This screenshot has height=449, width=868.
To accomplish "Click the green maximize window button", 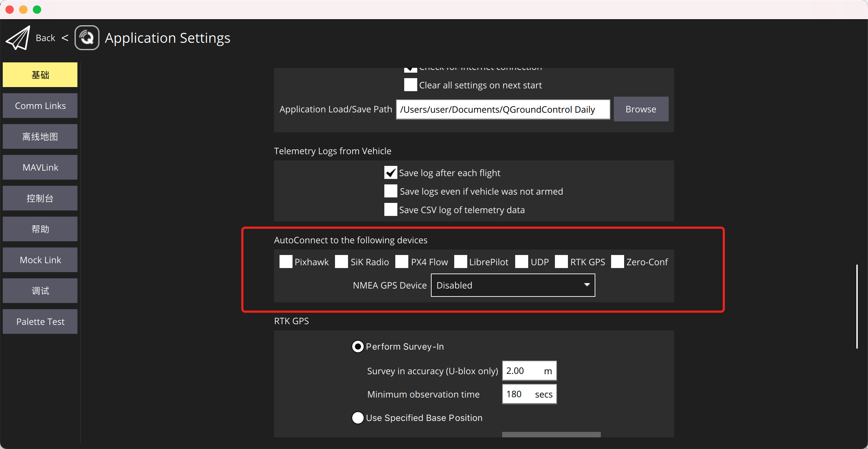I will [x=37, y=10].
